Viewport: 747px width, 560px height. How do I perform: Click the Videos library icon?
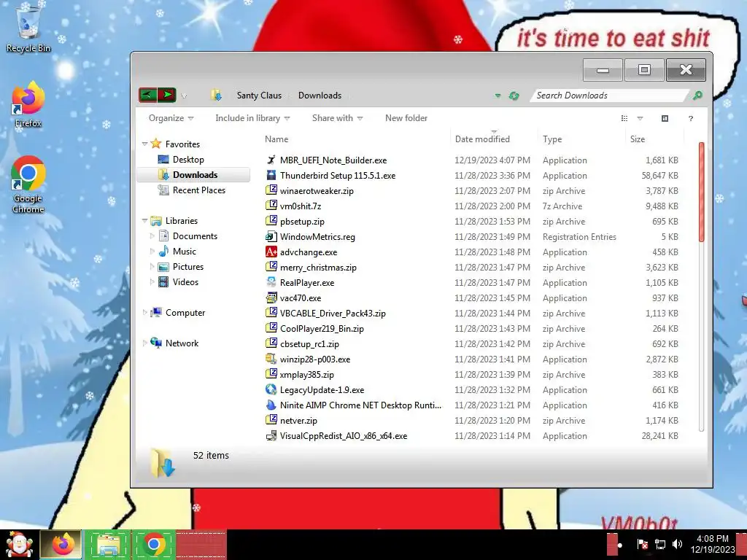pyautogui.click(x=163, y=282)
